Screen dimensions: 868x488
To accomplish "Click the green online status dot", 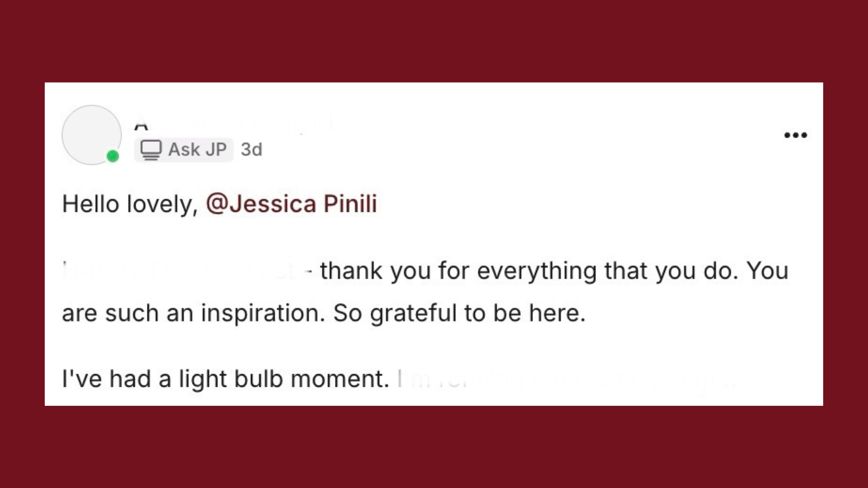I will click(x=113, y=156).
